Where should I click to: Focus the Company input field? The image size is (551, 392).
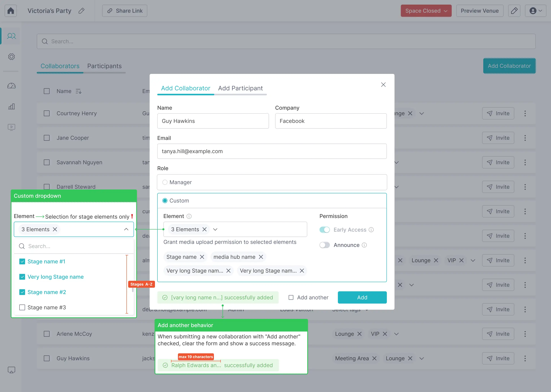[x=331, y=121]
